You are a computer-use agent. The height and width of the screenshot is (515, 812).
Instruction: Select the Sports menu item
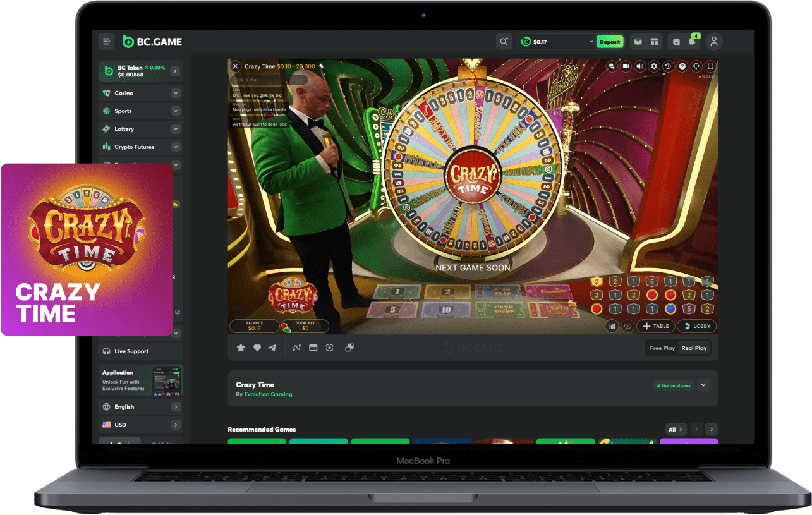coord(123,111)
